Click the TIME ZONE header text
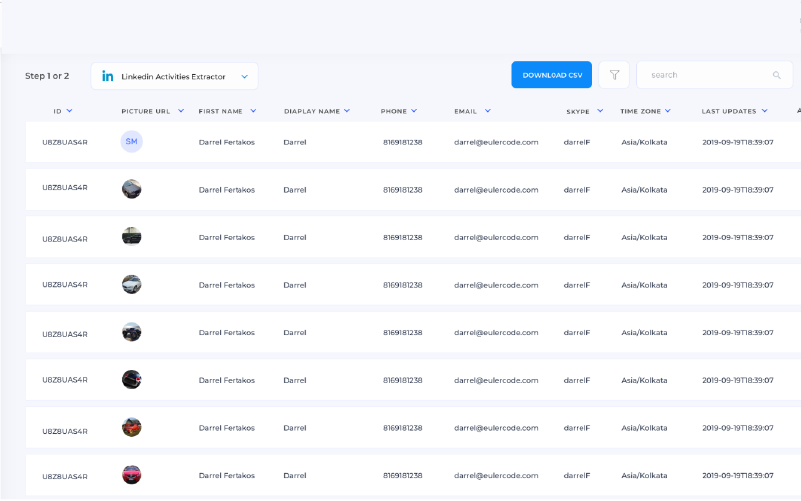The height and width of the screenshot is (501, 801). (x=641, y=111)
